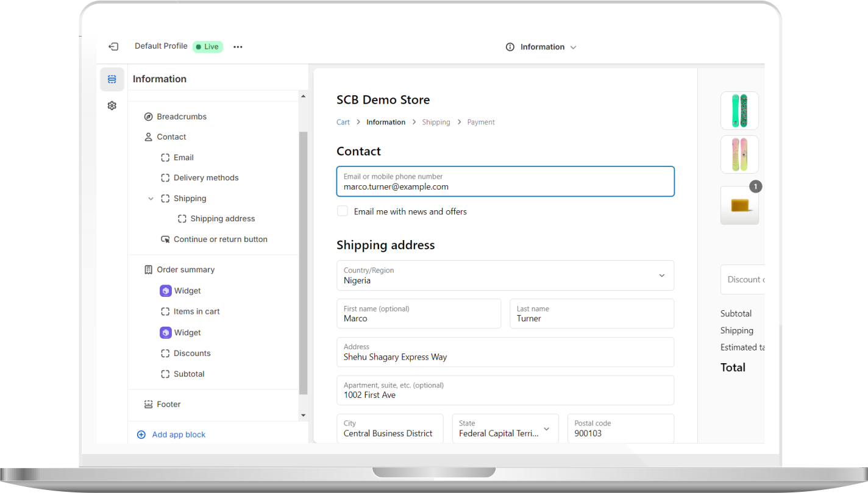Image resolution: width=868 pixels, height=493 pixels.
Task: Select the Order summary section
Action: pos(185,269)
